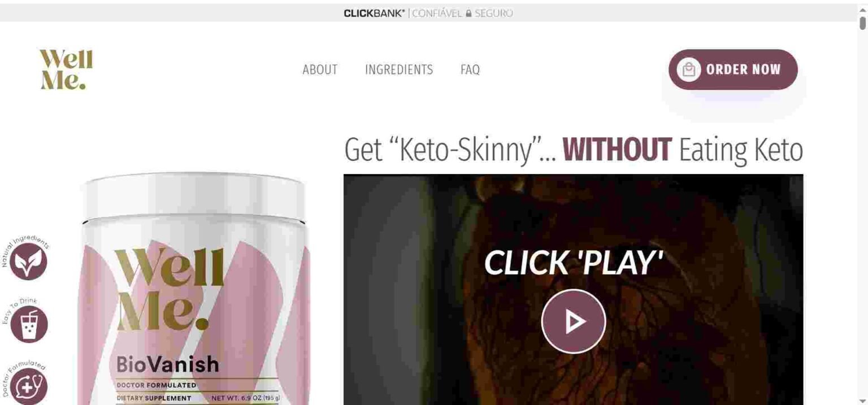Click the Easy To Drink cup icon
The height and width of the screenshot is (405, 868).
28,324
